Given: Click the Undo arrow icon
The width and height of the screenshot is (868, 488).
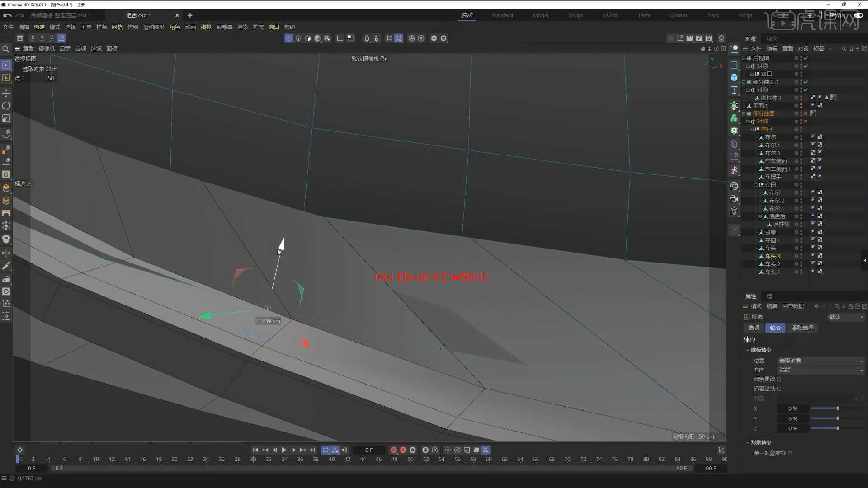Looking at the screenshot, I should pos(7,15).
